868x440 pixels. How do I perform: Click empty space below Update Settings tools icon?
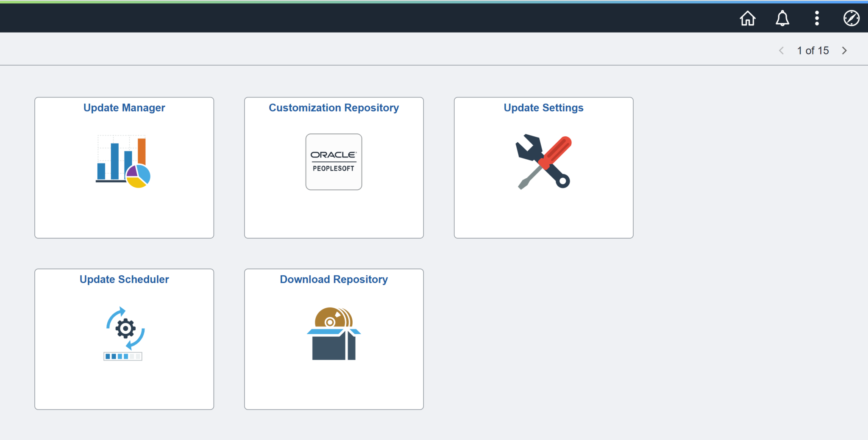coord(543,214)
